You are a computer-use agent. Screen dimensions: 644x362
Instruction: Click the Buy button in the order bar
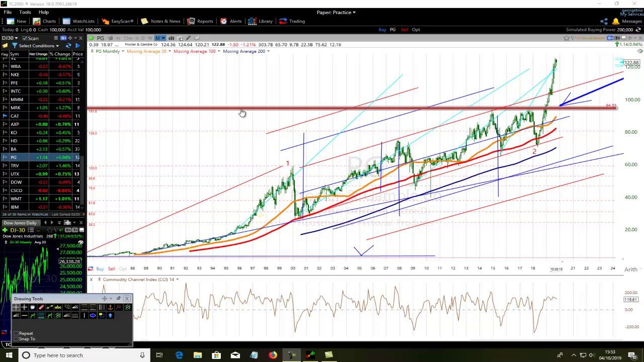point(382,30)
